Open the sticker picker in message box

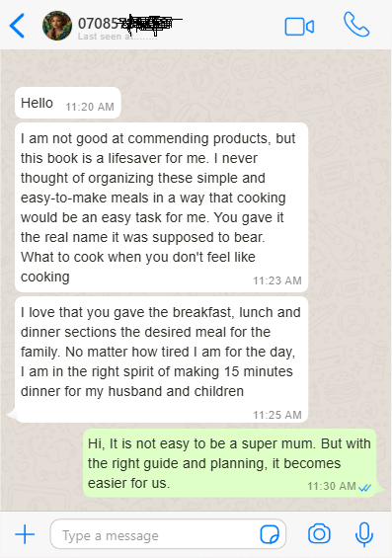click(270, 534)
